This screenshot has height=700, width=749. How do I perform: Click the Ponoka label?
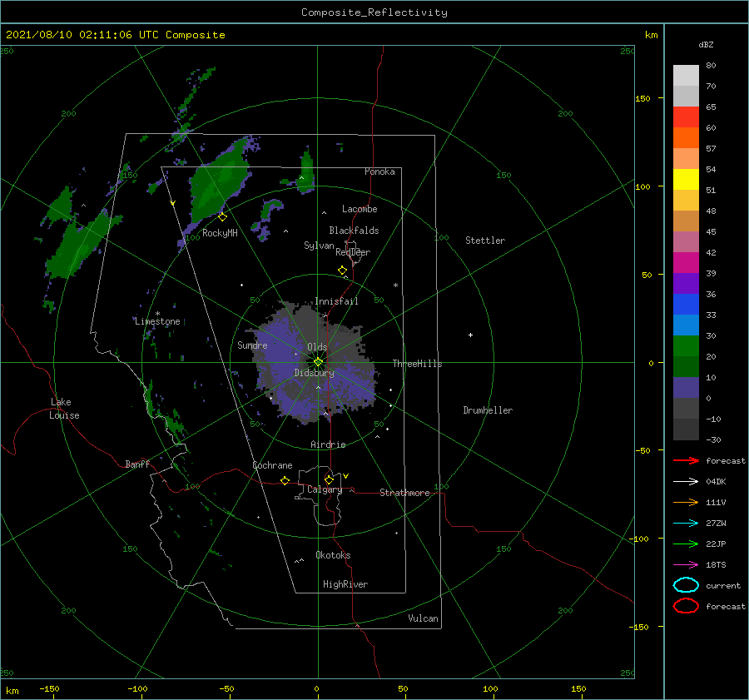click(379, 171)
